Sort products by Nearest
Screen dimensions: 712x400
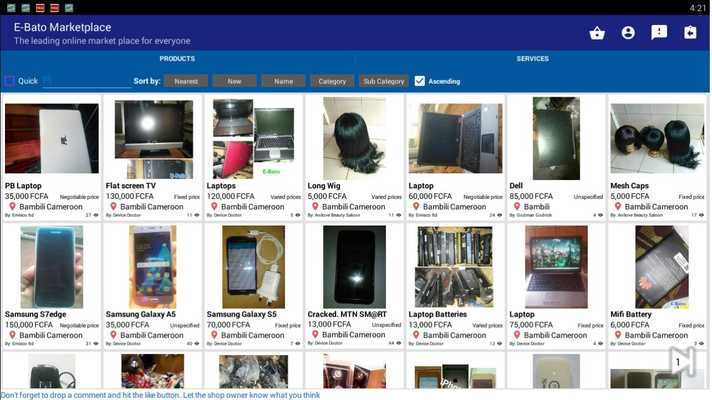tap(186, 81)
